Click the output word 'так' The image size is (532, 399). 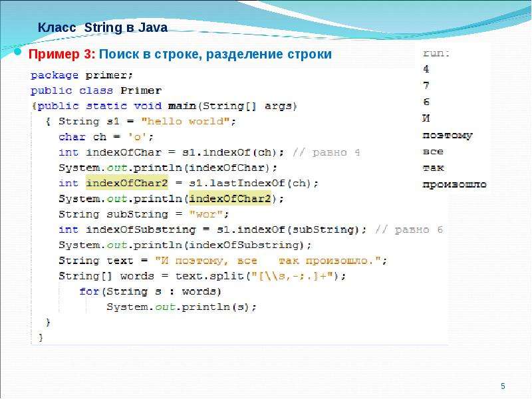coord(434,168)
